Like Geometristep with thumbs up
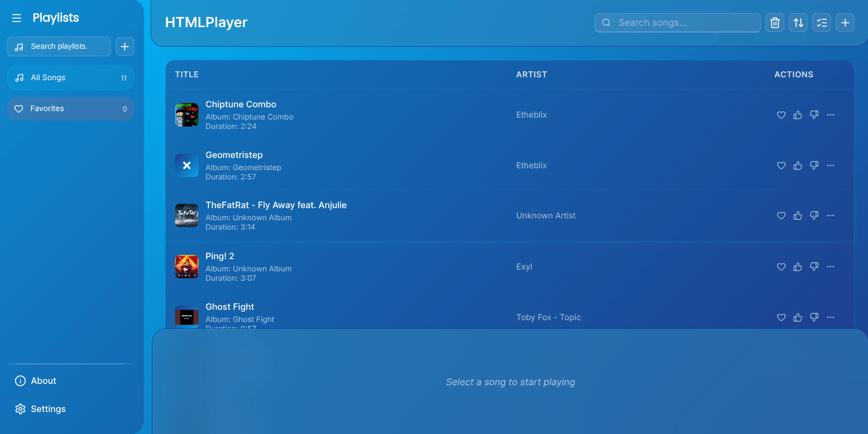This screenshot has height=434, width=868. tap(798, 165)
